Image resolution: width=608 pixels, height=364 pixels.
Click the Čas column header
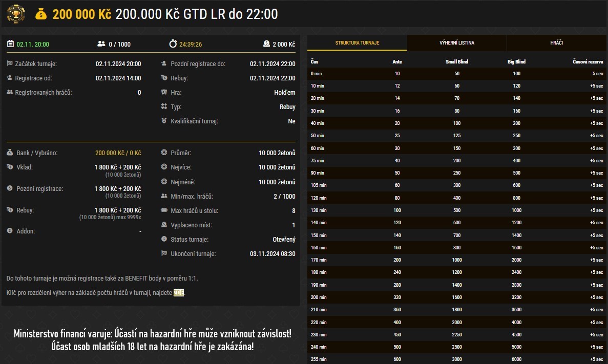click(315, 61)
